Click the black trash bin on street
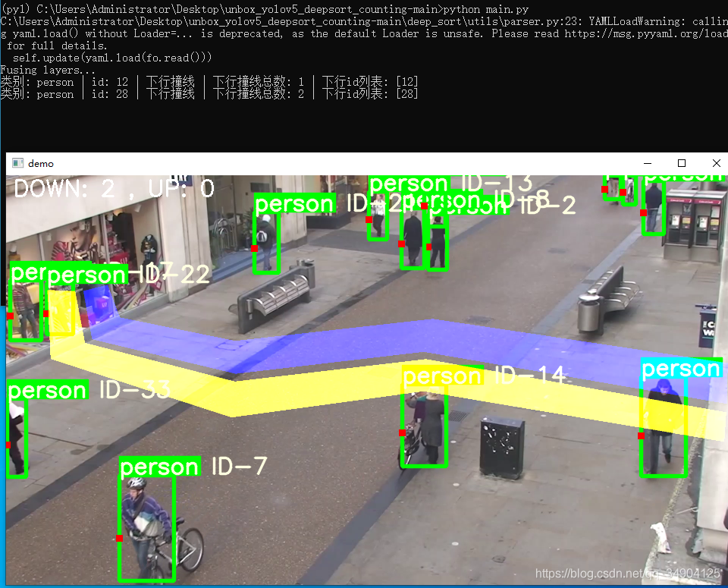Image resolution: width=728 pixels, height=588 pixels. point(502,448)
